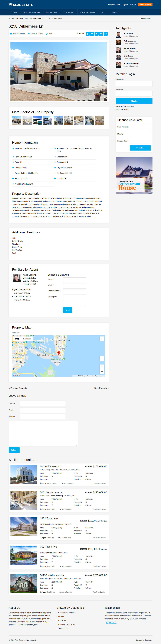Open last thumbnail in More Photos

pos(99,121)
